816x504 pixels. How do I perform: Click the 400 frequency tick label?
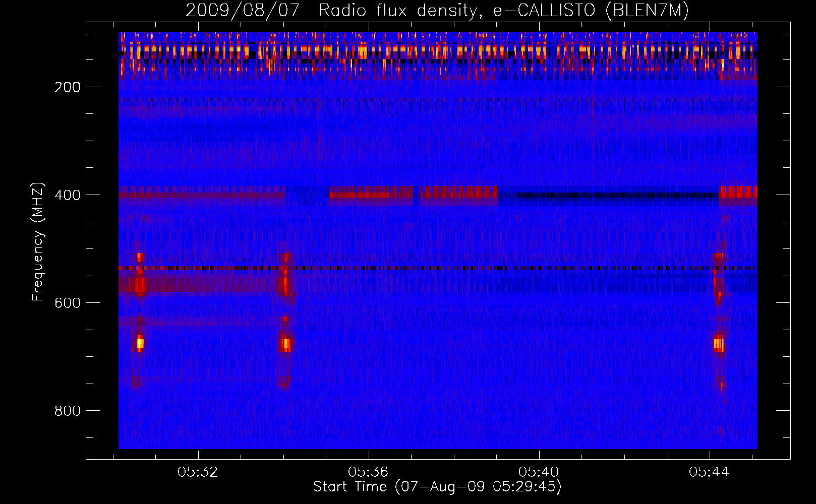point(68,195)
